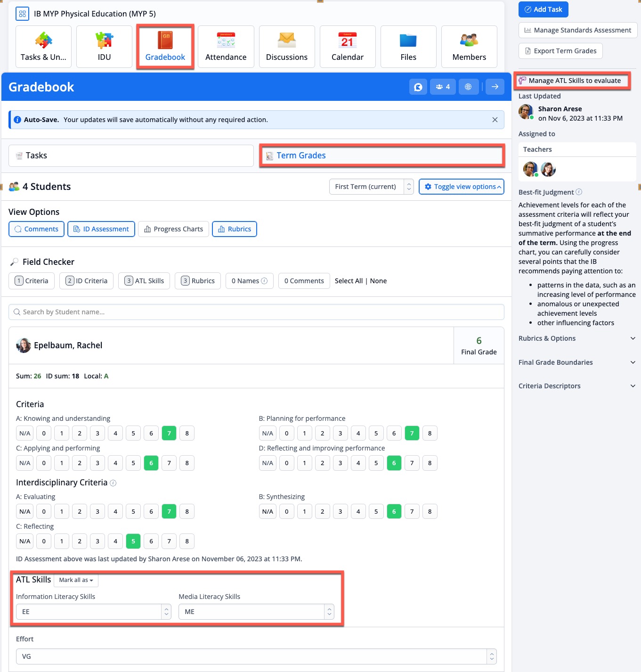Viewport: 641px width, 672px height.
Task: Open the First Term (current) dropdown
Action: point(371,187)
